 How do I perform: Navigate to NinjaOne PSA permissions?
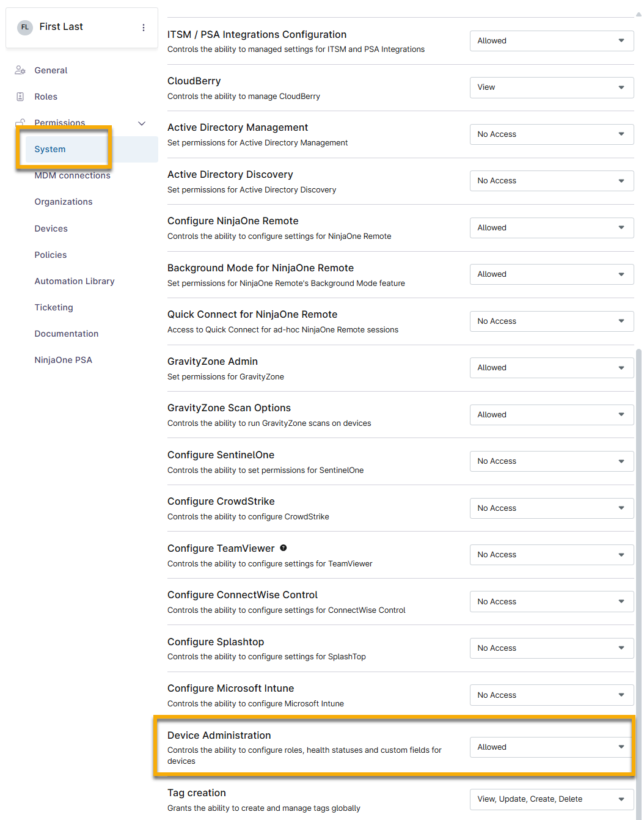63,360
